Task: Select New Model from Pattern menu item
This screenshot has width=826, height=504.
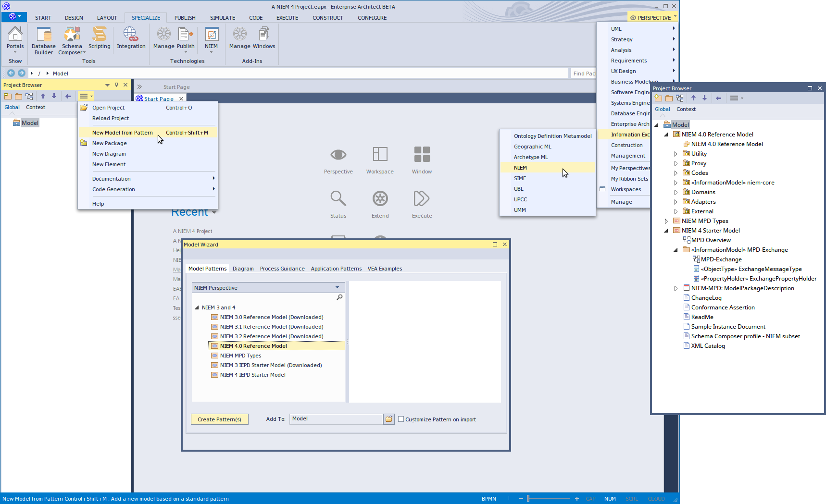Action: pos(123,133)
